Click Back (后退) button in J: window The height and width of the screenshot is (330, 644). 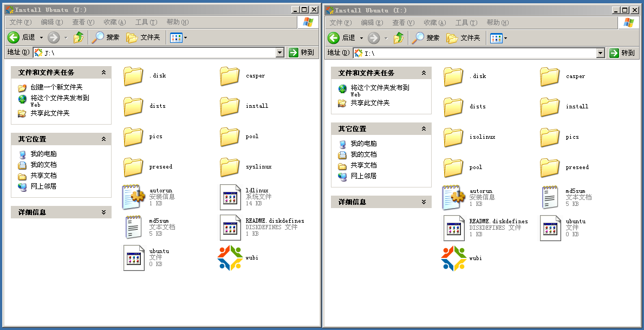(x=22, y=37)
